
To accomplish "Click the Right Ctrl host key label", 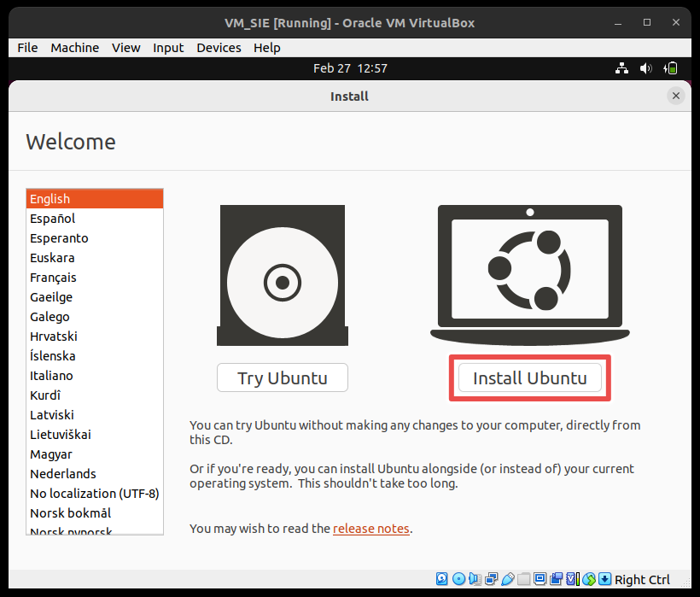I will pos(642,579).
